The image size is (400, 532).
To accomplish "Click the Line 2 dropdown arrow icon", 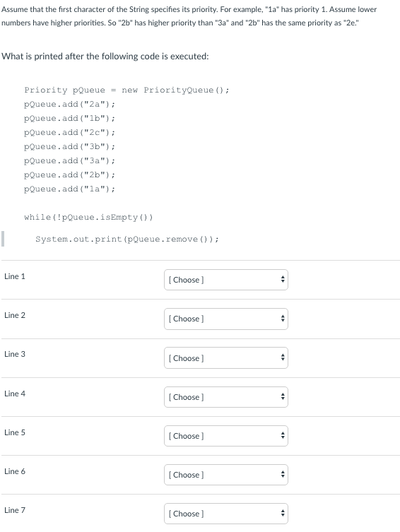I will point(282,319).
